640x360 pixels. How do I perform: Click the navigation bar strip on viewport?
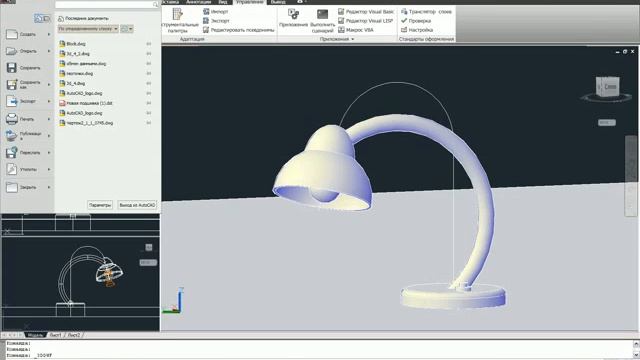coord(631,176)
